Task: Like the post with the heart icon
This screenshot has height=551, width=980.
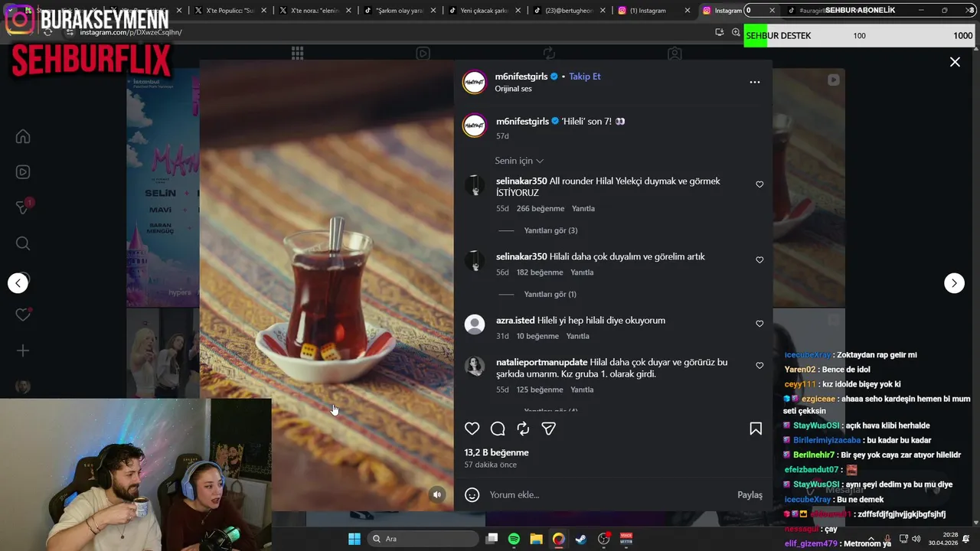Action: (x=472, y=429)
